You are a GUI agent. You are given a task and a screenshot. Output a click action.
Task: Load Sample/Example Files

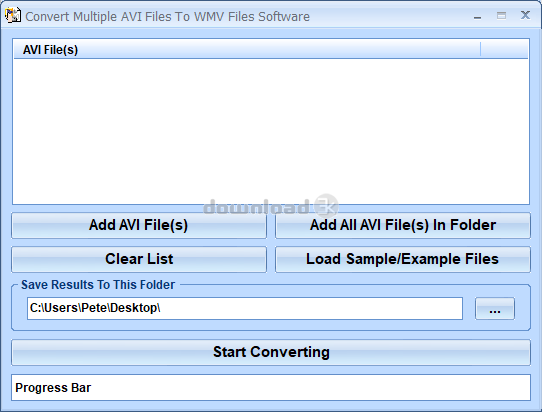click(403, 259)
